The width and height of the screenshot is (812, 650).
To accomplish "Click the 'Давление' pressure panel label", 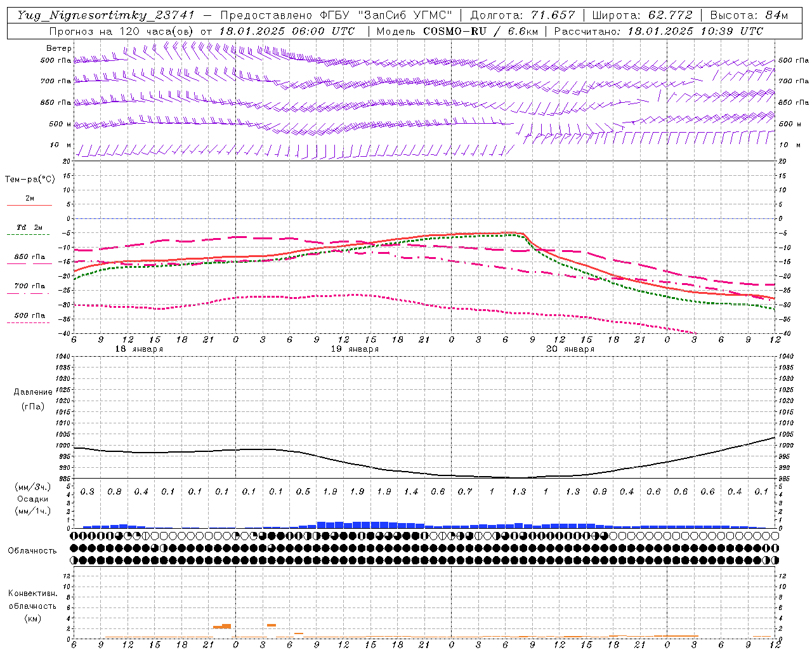I will tap(33, 392).
